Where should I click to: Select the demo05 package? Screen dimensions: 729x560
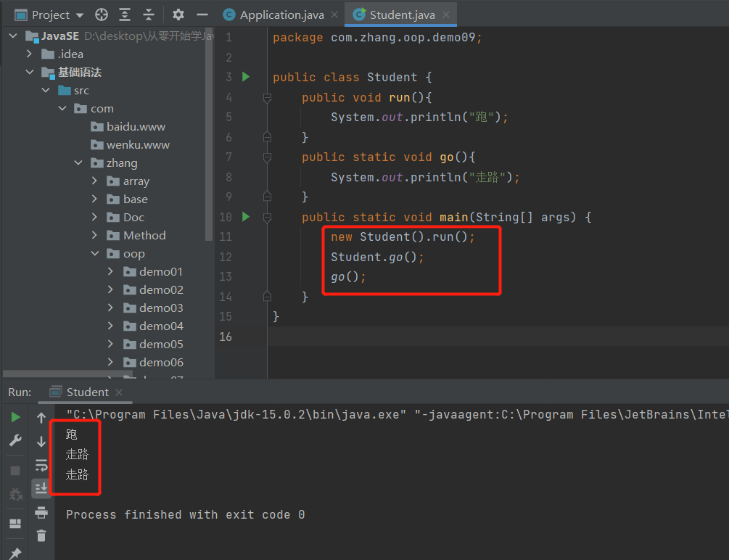coord(153,344)
